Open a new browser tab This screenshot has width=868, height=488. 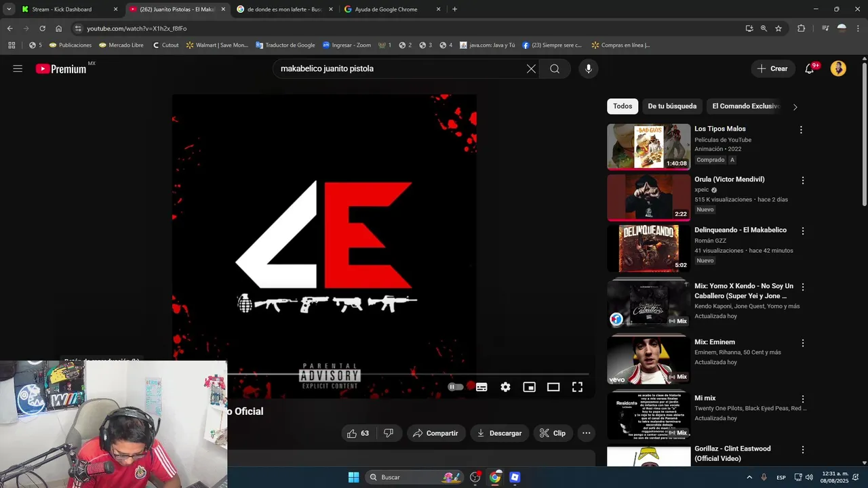pyautogui.click(x=454, y=9)
